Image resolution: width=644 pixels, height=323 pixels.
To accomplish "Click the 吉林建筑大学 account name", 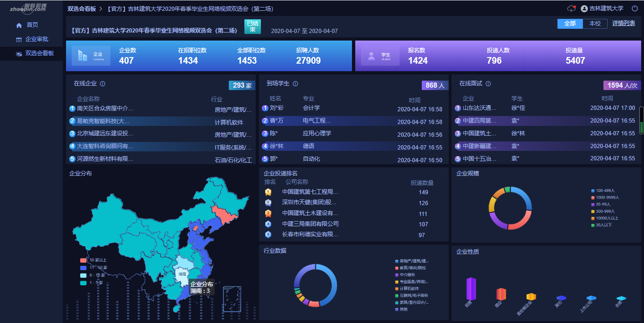I will (x=606, y=8).
